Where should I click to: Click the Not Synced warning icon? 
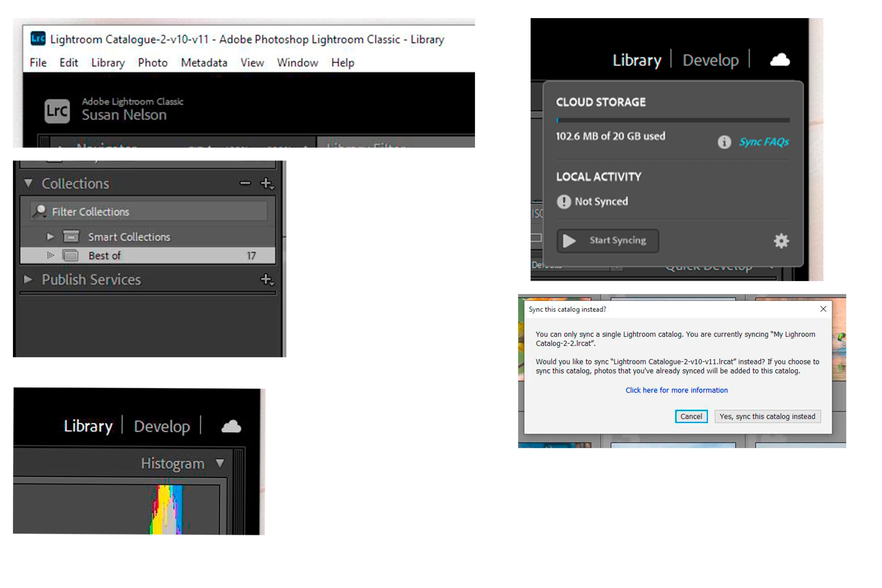coord(563,201)
